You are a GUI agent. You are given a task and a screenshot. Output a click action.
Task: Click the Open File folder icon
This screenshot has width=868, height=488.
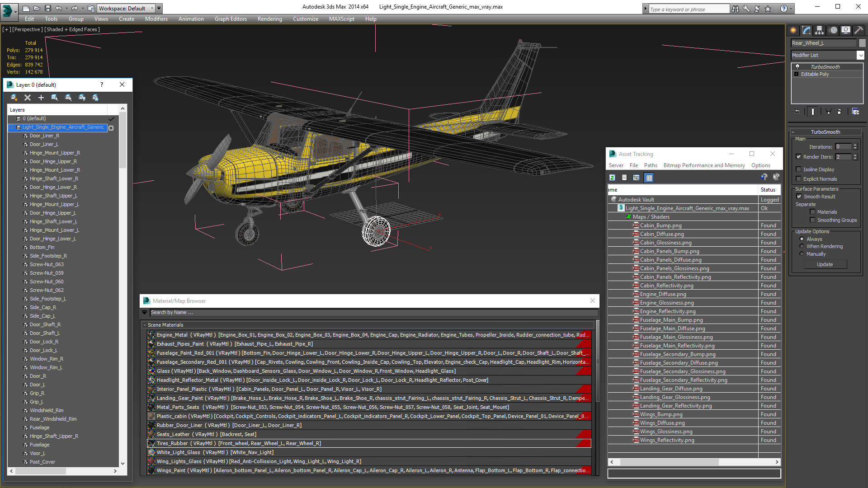point(37,8)
